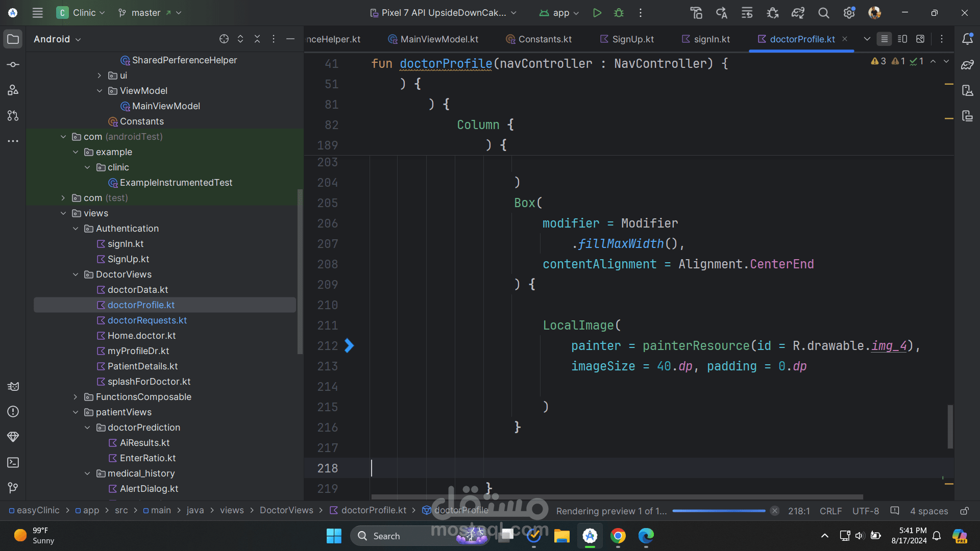Viewport: 980px width, 551px height.
Task: Cancel the rendering preview progress
Action: point(775,511)
